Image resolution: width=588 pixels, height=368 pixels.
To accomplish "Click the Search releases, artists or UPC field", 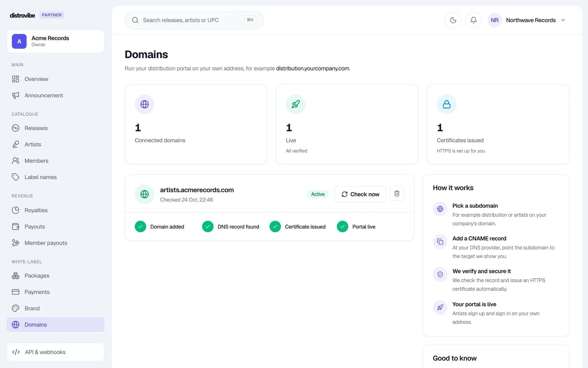I will click(x=194, y=20).
